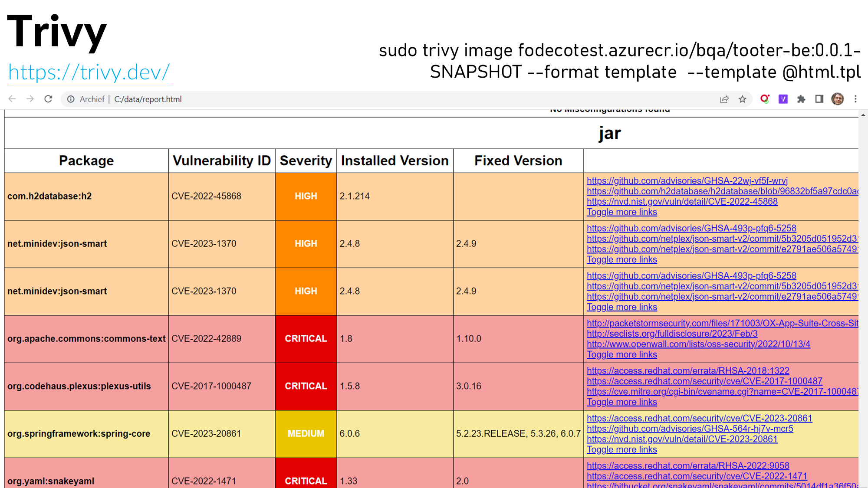Open the Chrome three-dot menu

click(x=855, y=99)
